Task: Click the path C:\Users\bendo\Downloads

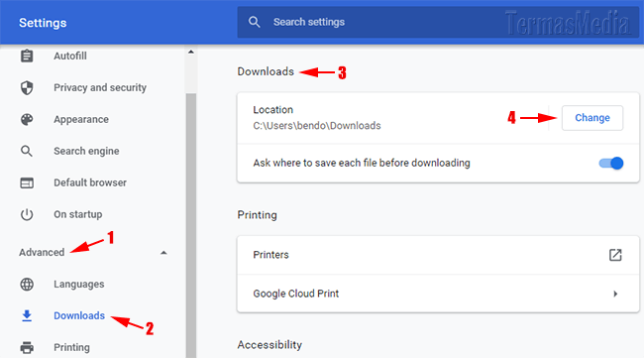Action: [317, 126]
